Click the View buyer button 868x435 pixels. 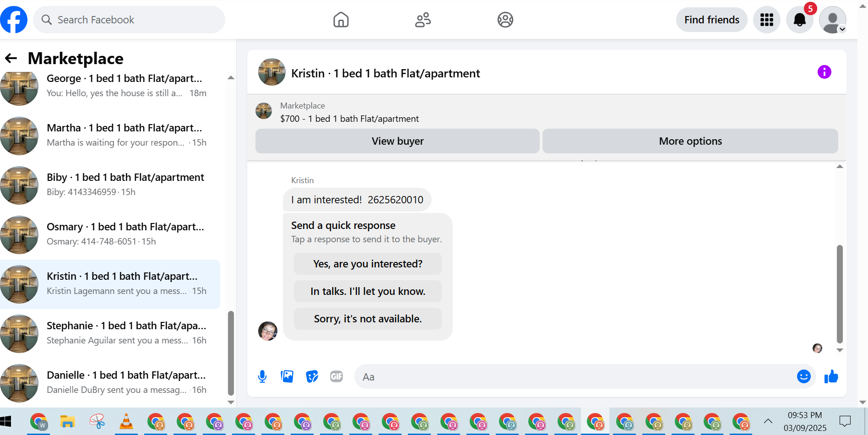point(397,141)
